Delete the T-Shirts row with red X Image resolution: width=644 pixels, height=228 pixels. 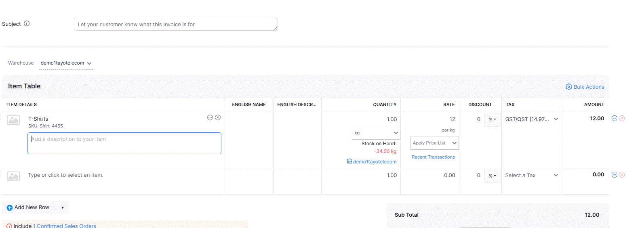[x=622, y=118]
